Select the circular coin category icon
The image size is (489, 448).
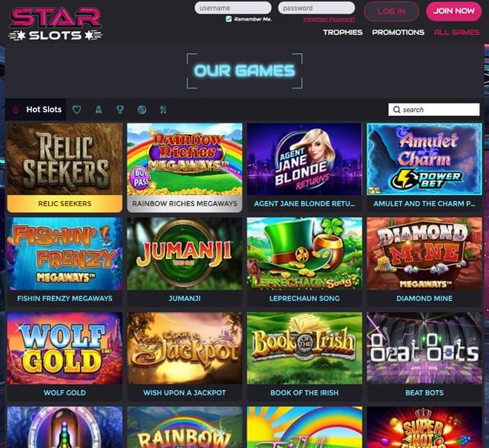click(142, 110)
